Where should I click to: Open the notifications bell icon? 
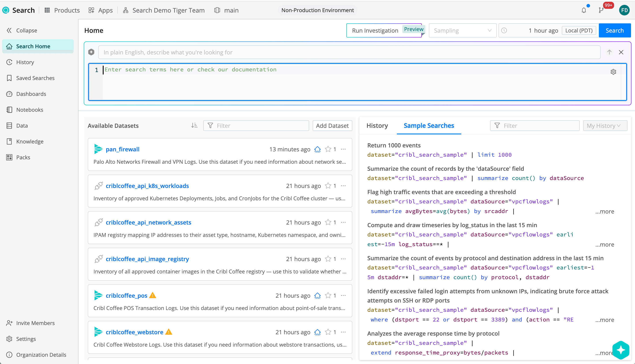pos(584,10)
